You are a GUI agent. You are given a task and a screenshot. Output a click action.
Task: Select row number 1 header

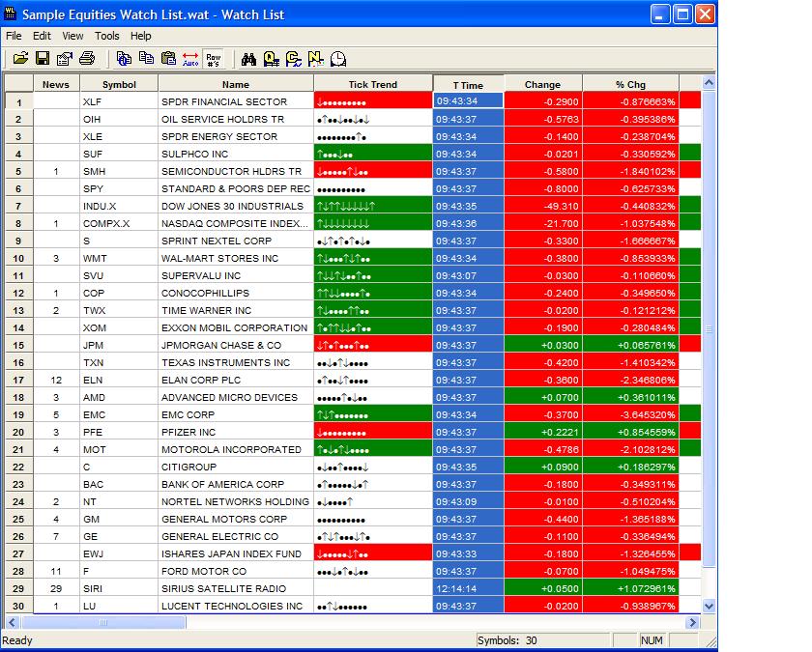coord(19,102)
